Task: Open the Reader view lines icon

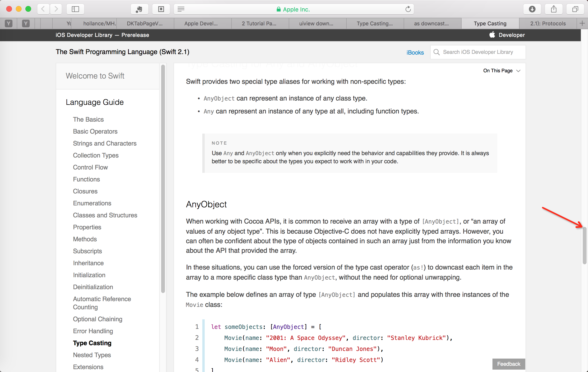Action: pyautogui.click(x=181, y=9)
